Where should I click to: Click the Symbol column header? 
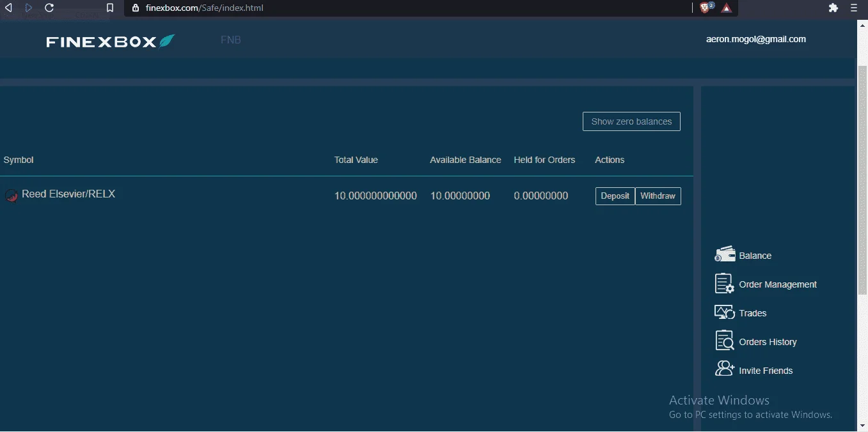(x=19, y=160)
